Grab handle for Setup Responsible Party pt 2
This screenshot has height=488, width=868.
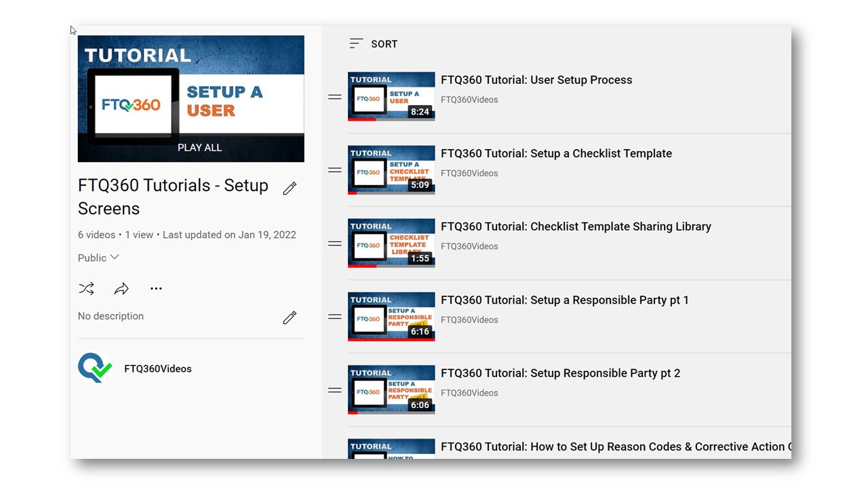point(334,390)
